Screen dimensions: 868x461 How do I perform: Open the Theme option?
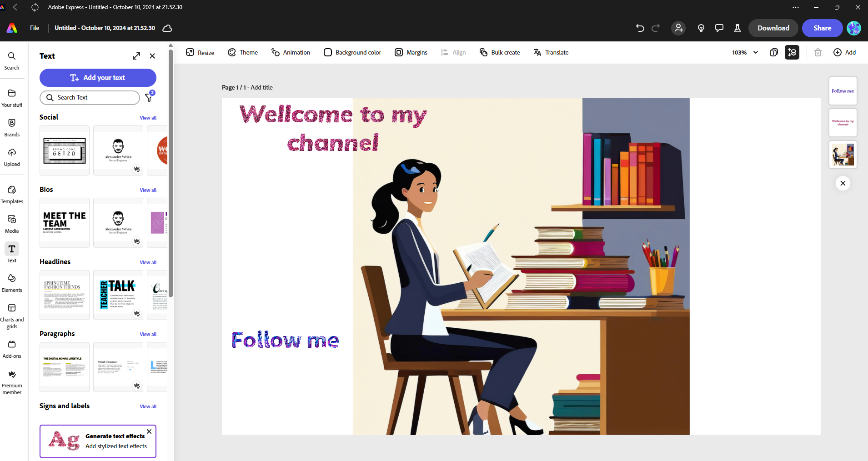[243, 52]
